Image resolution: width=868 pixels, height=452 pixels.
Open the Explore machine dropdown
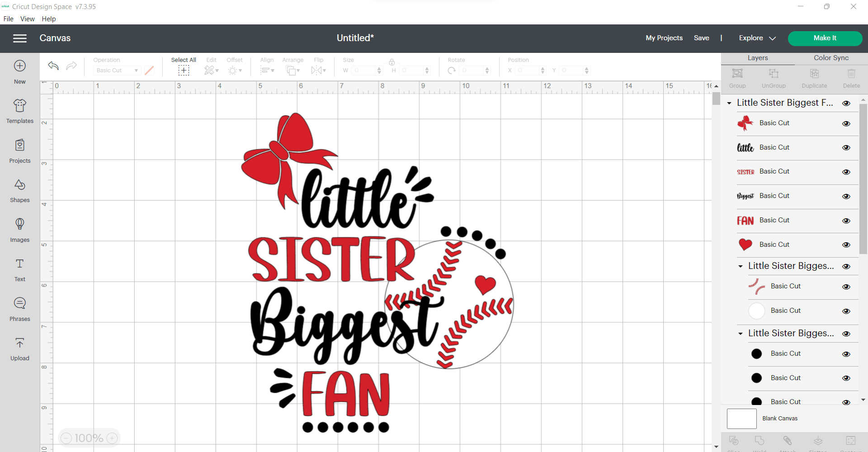(x=757, y=38)
